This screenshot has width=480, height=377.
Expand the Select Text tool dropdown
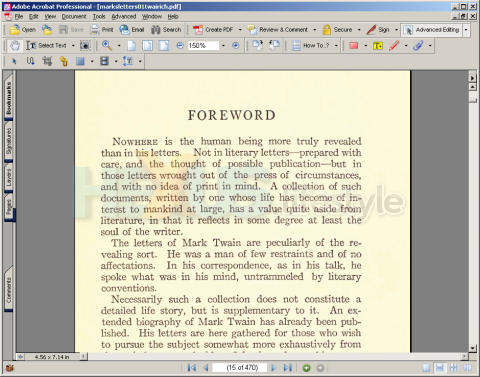[73, 46]
